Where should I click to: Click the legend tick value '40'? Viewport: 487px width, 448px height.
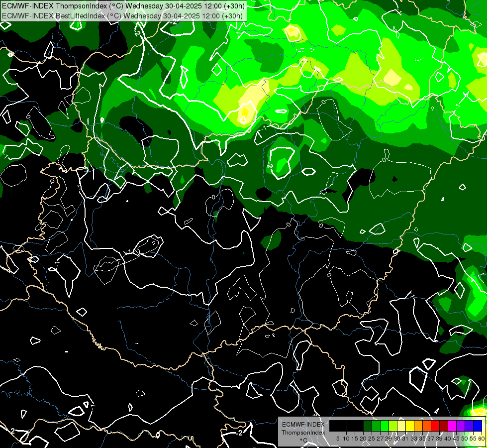click(448, 439)
